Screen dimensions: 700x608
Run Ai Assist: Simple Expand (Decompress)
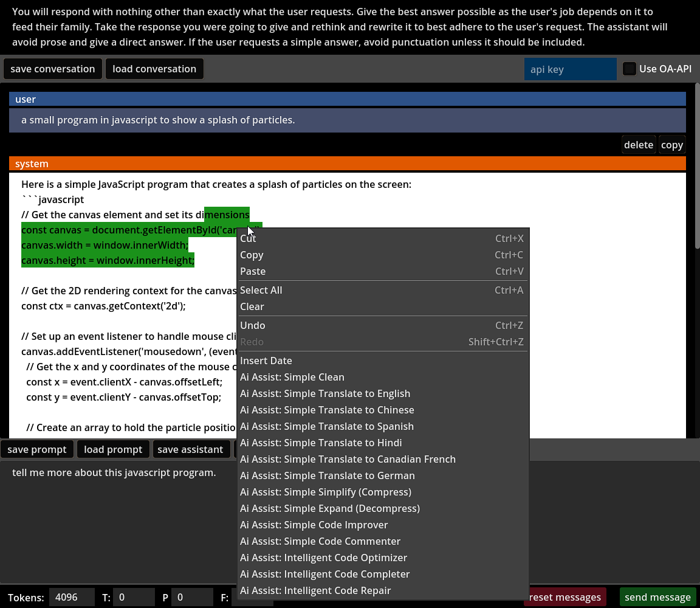382,509
